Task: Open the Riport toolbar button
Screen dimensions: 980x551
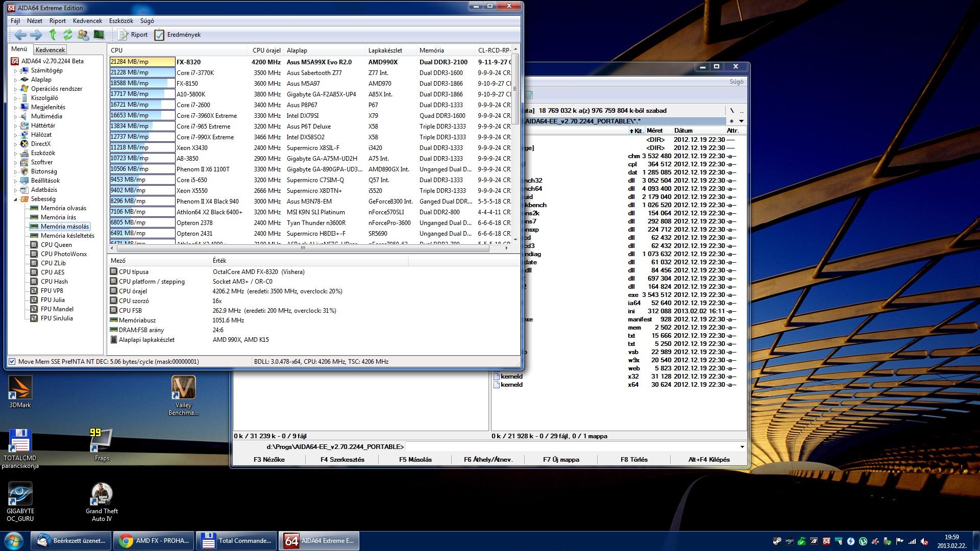Action: click(133, 35)
